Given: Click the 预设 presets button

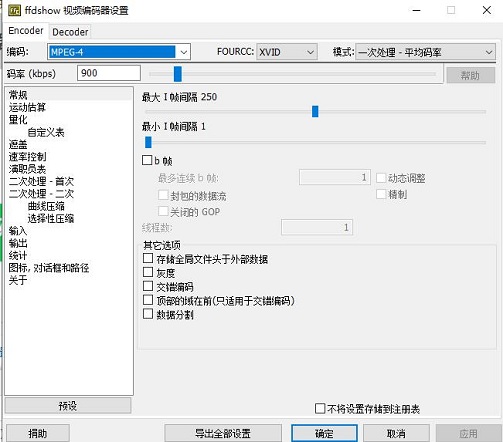Looking at the screenshot, I should (x=68, y=406).
